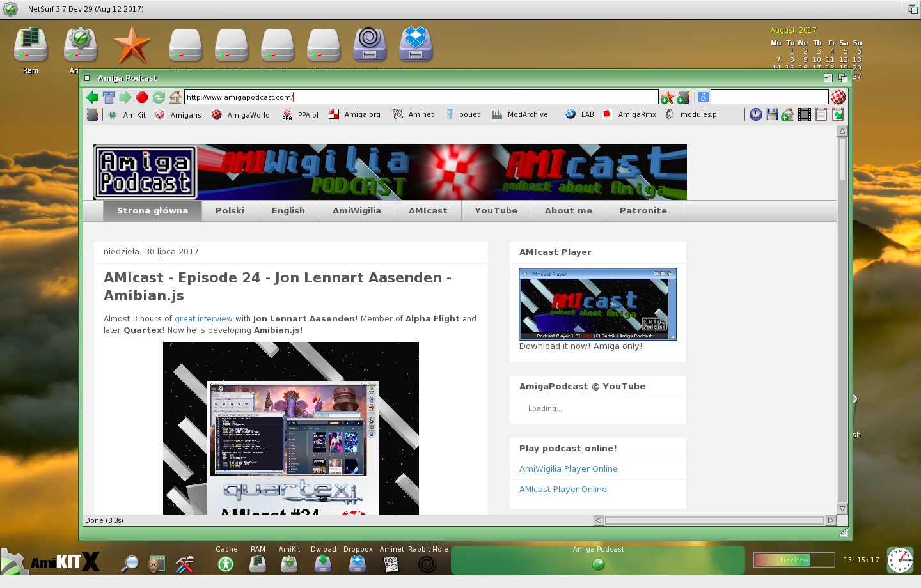Image resolution: width=921 pixels, height=588 pixels.
Task: Save the page with the floppy disk icon
Action: (x=773, y=114)
